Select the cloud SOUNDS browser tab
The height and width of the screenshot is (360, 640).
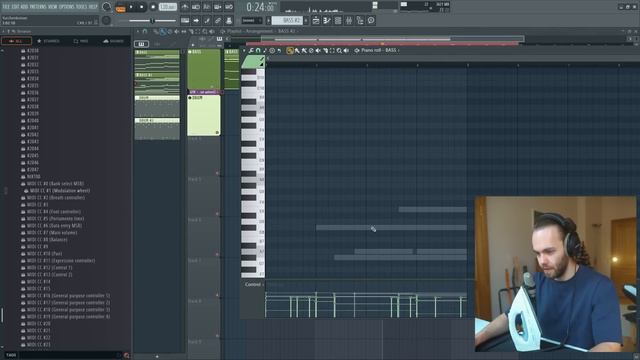click(x=114, y=41)
